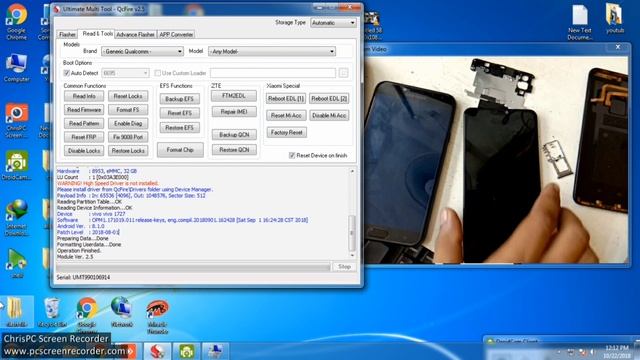Viewport: 640px width, 360px height.
Task: Click the progress bar beside Stop
Action: tap(193, 267)
